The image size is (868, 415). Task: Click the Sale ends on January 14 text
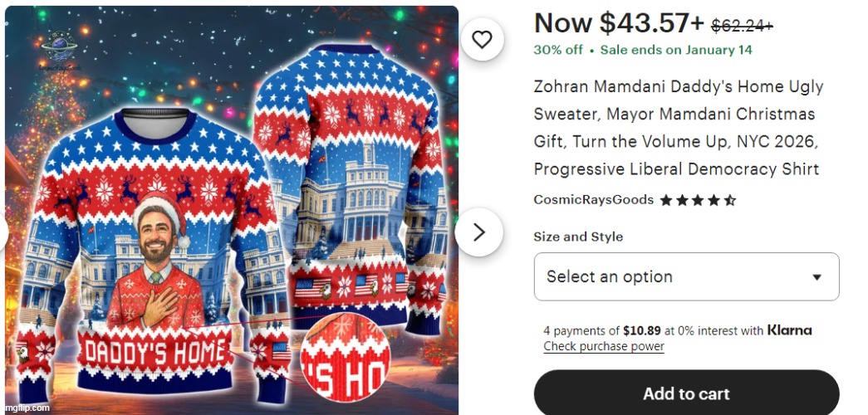tap(676, 50)
